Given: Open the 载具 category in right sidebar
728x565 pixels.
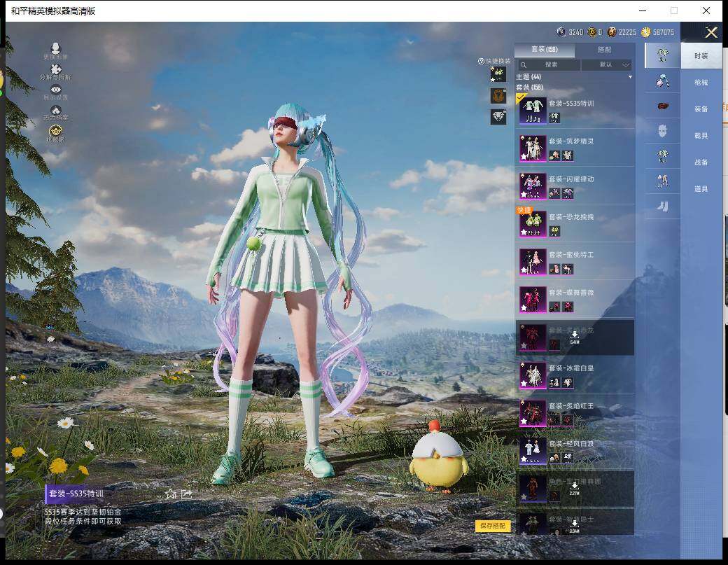Looking at the screenshot, I should (701, 135).
